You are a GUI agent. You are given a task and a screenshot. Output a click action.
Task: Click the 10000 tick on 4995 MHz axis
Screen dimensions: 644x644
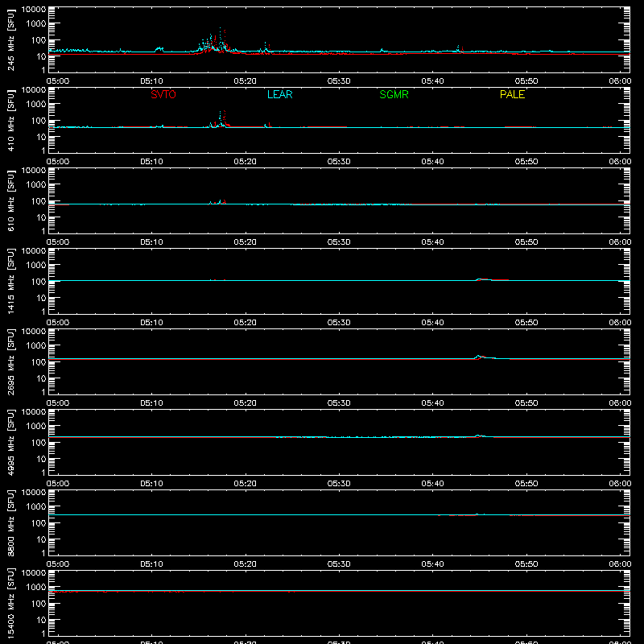click(x=34, y=412)
